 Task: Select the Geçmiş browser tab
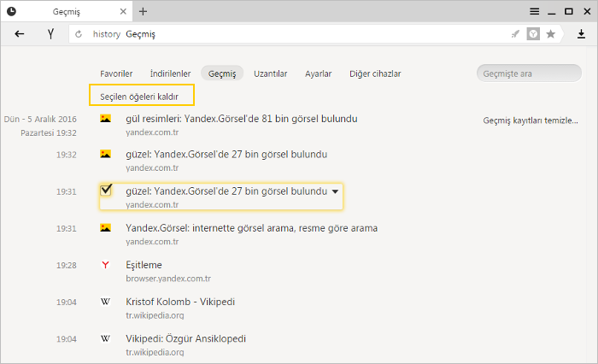click(67, 11)
